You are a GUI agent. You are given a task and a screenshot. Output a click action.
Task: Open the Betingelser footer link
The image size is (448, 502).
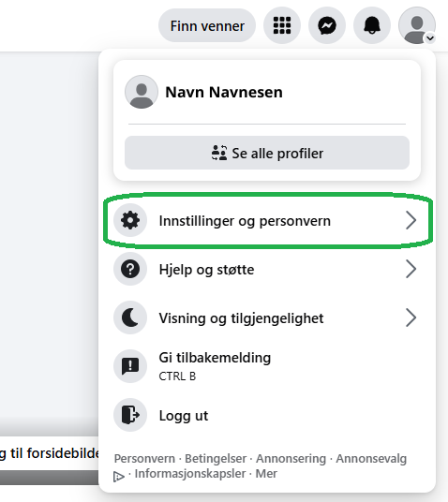[x=216, y=459]
